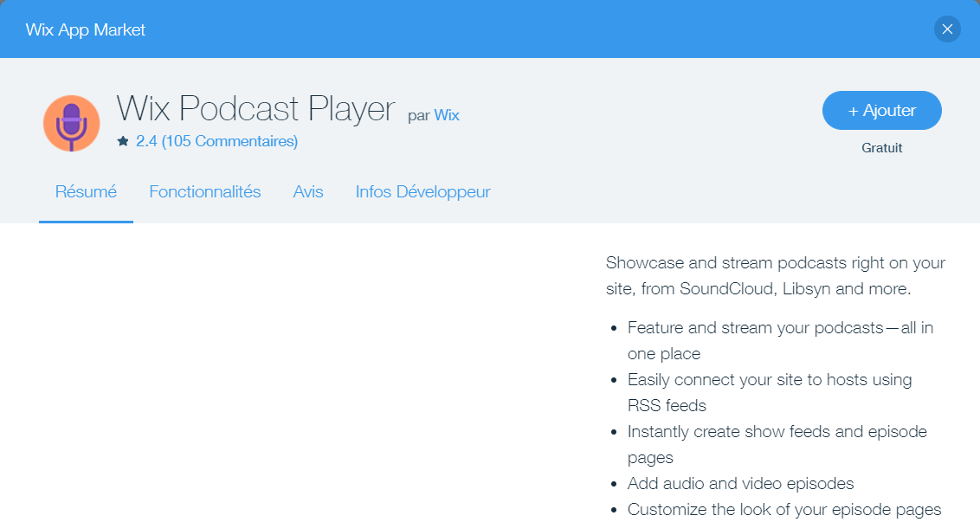The image size is (980, 522).
Task: Click the Wix App Market header title
Action: [x=86, y=29]
